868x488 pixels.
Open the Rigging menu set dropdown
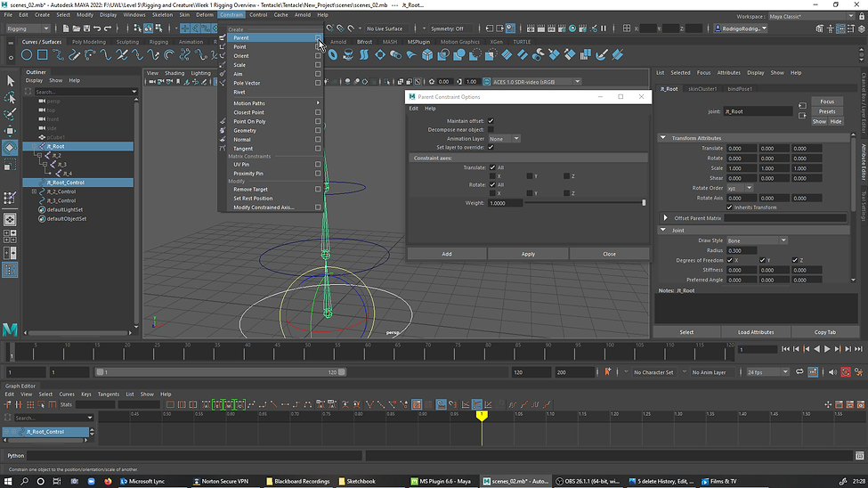[x=27, y=28]
